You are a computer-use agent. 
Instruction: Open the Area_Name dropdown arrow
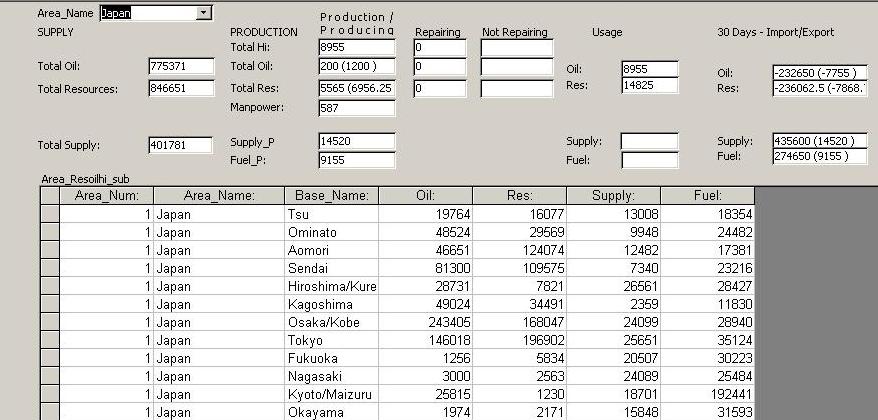pyautogui.click(x=204, y=13)
